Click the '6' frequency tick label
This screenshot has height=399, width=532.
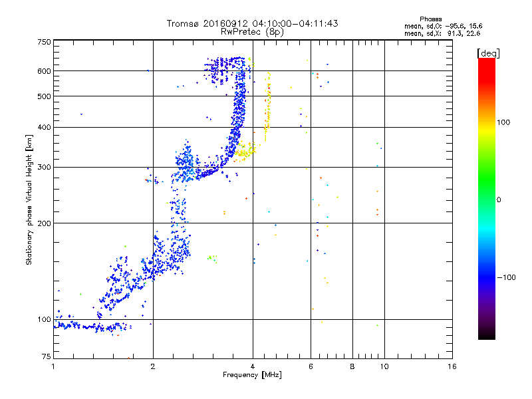coord(311,366)
